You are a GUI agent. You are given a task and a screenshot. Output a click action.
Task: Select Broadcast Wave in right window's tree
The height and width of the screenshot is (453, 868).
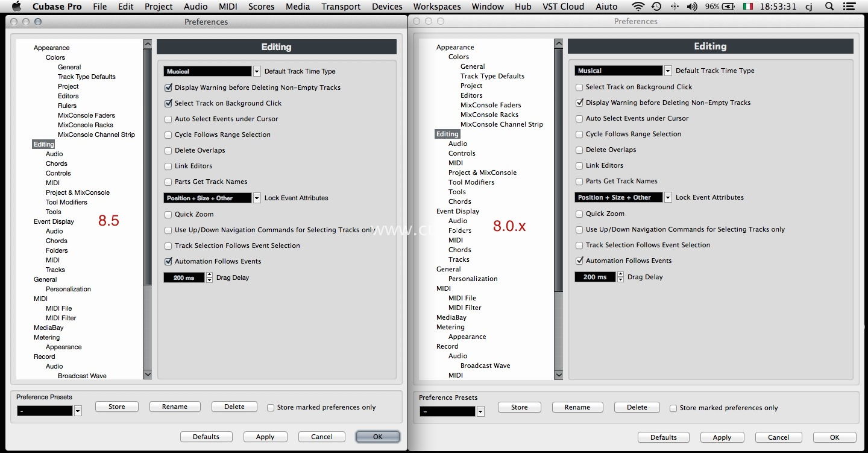[485, 366]
